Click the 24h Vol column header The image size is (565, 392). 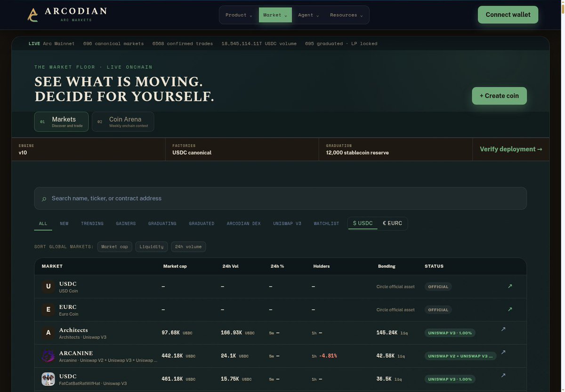(231, 266)
